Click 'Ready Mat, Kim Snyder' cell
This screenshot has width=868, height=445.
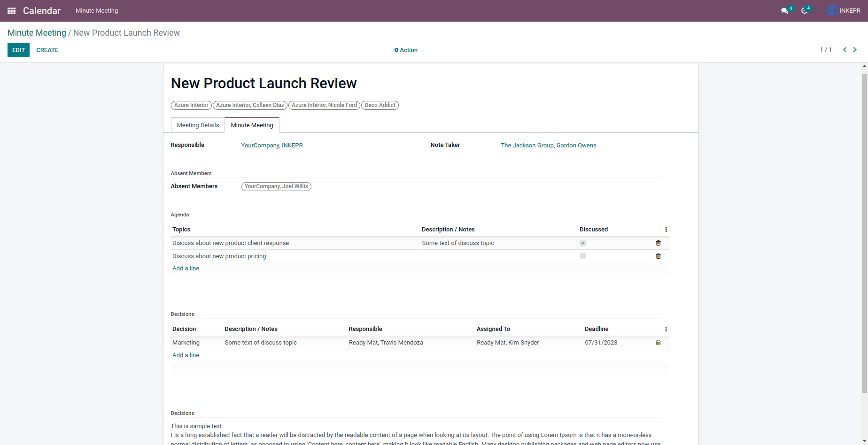point(508,343)
